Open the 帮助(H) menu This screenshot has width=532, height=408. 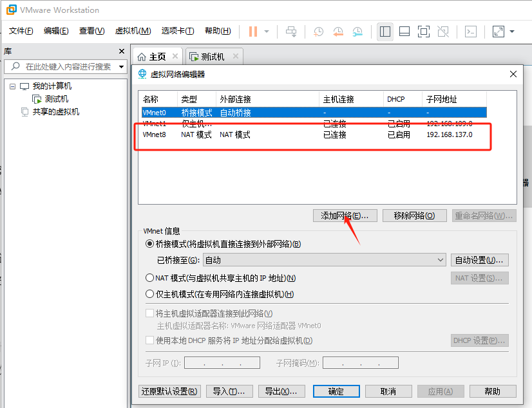[x=218, y=31]
